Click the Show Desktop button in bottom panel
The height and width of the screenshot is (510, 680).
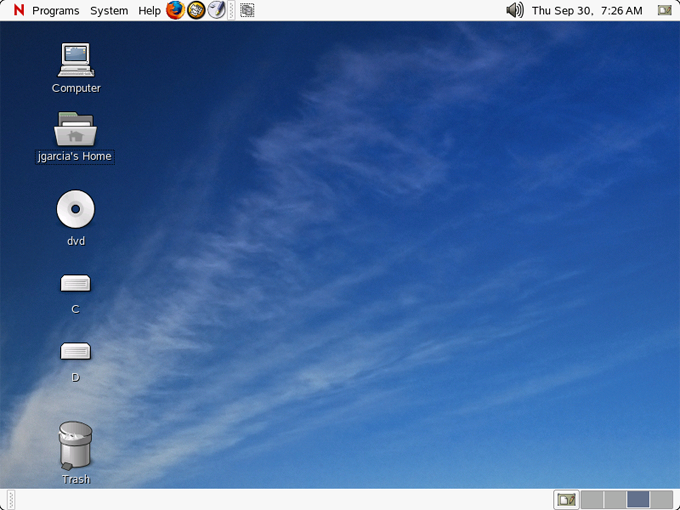tap(566, 500)
